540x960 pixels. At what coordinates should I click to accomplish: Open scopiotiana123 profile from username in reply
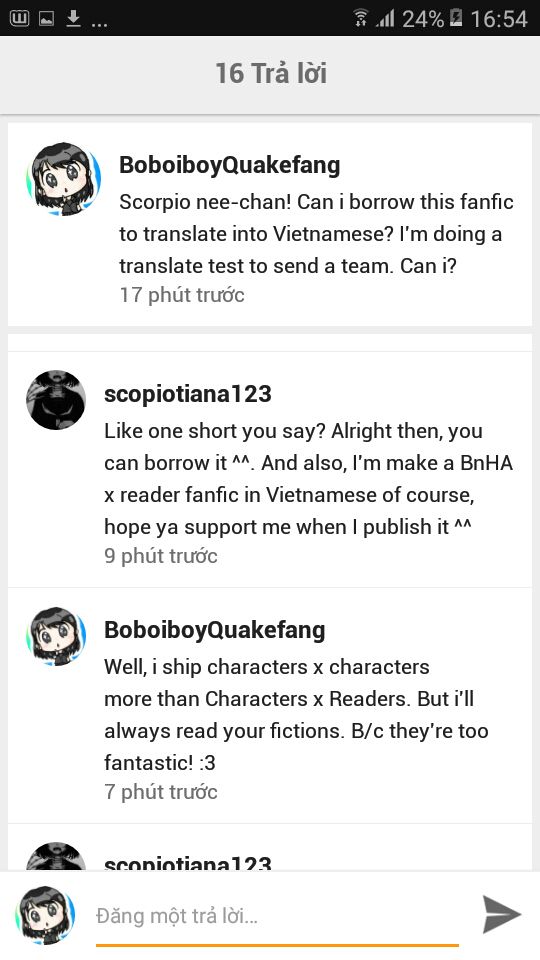click(188, 394)
